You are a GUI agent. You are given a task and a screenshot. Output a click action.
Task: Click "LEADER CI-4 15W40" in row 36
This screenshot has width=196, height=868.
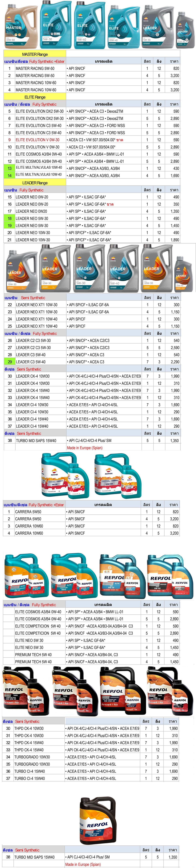[x=32, y=419]
